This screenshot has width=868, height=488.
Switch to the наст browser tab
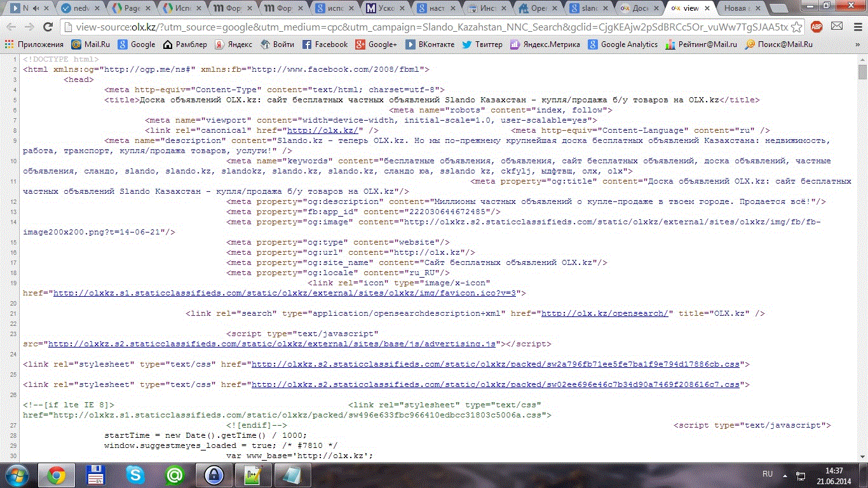tap(436, 8)
